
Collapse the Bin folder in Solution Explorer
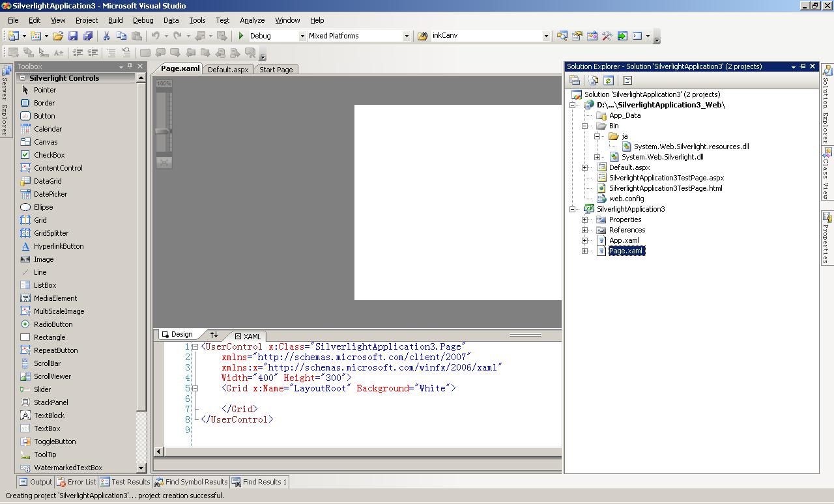click(584, 126)
